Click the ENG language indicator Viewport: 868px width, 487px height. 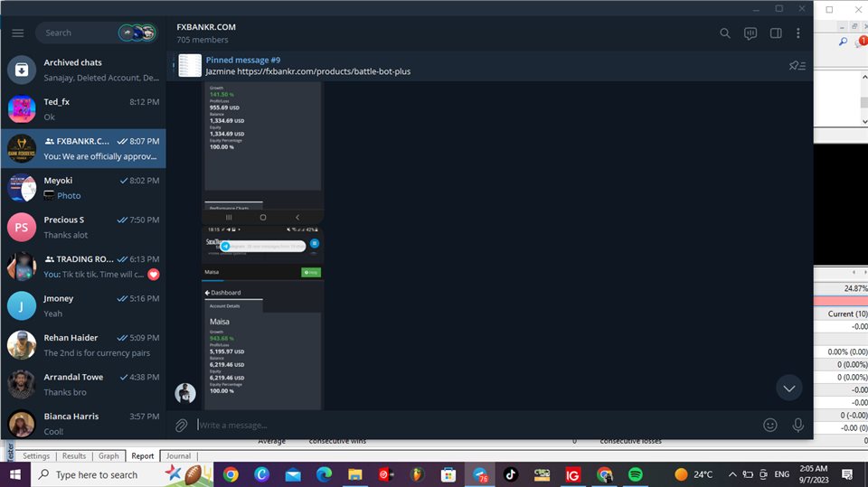point(781,474)
